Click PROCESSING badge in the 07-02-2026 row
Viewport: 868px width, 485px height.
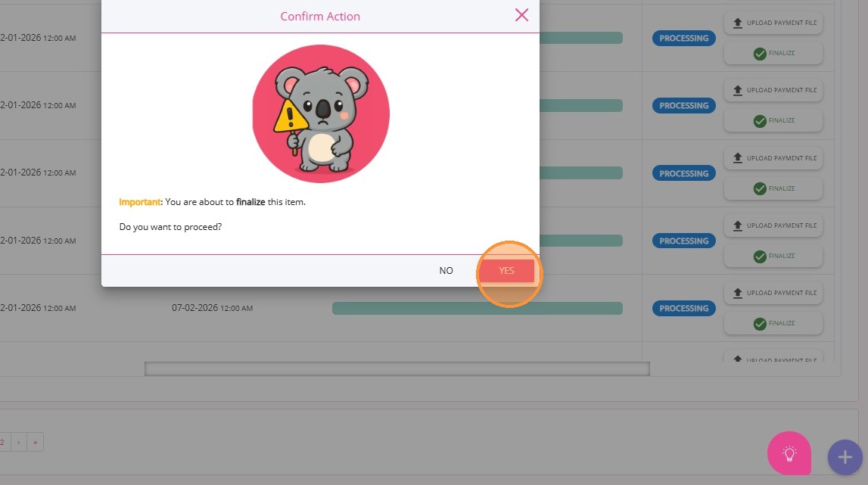tap(683, 309)
